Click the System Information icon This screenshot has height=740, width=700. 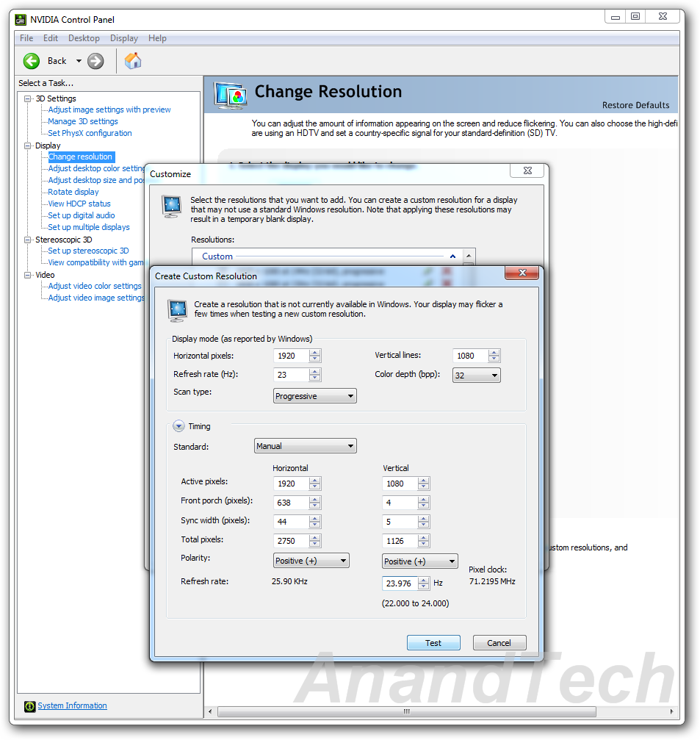(29, 706)
